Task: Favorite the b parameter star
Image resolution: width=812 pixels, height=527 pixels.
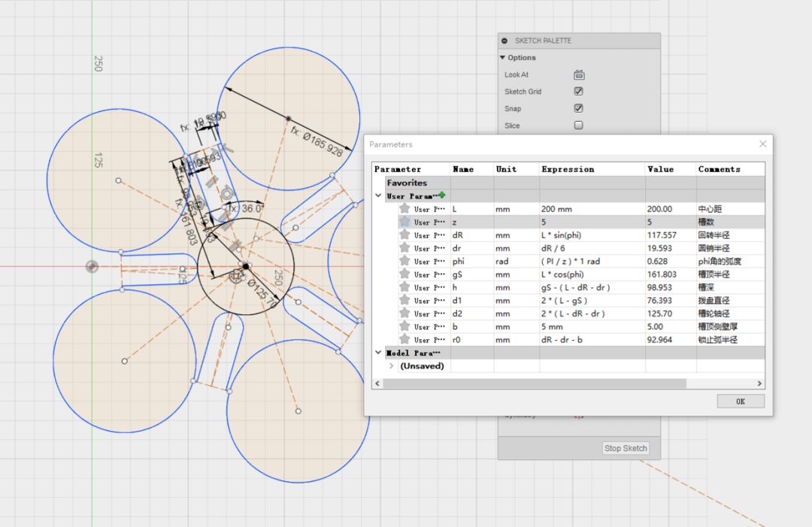Action: [x=404, y=326]
